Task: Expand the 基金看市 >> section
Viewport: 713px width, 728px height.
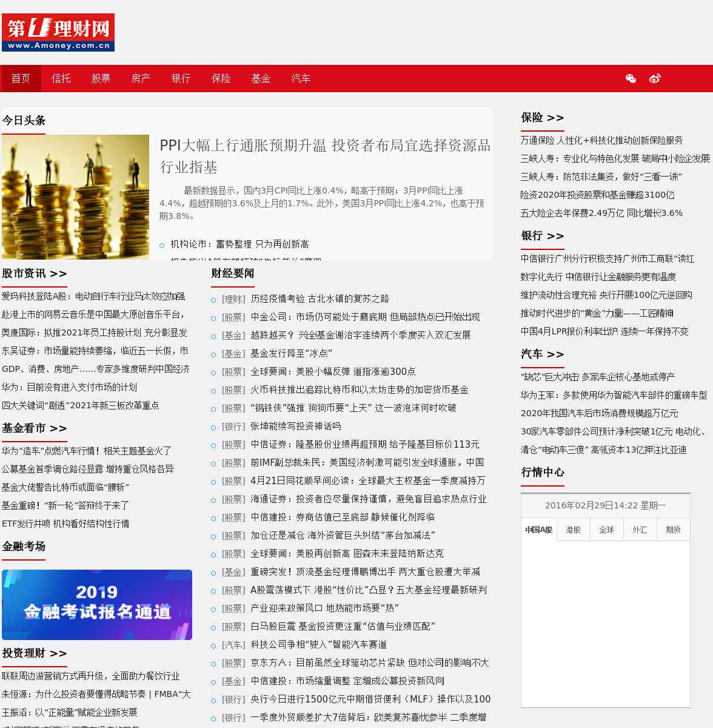Action: click(35, 428)
